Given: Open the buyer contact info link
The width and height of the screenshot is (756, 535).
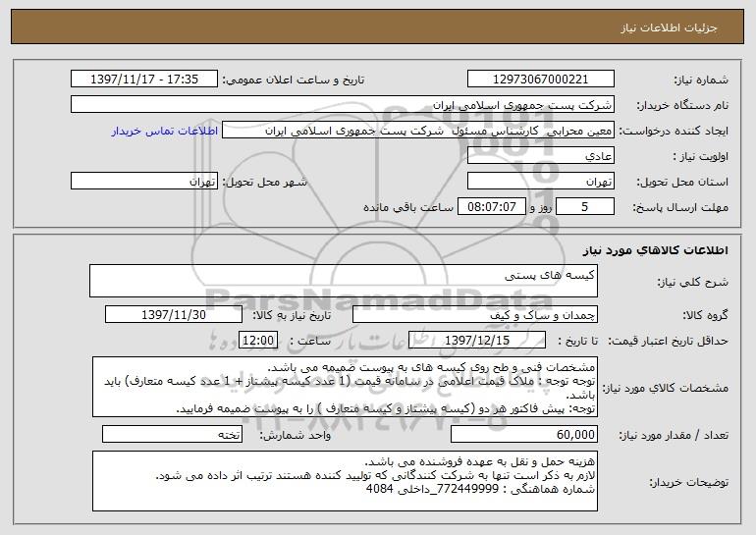Looking at the screenshot, I should tap(165, 132).
